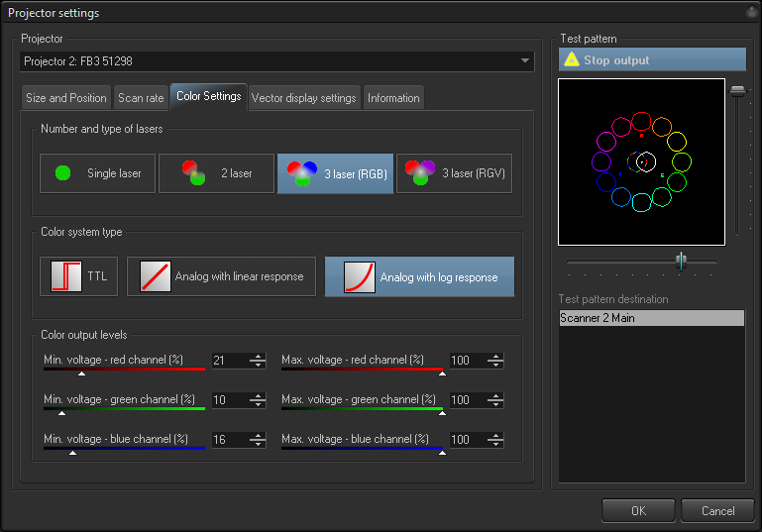Open the Vector display settings tab

tap(303, 98)
